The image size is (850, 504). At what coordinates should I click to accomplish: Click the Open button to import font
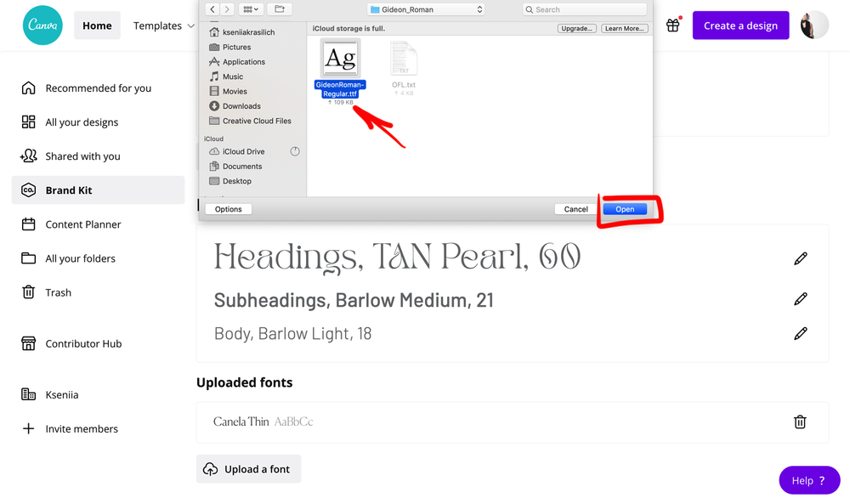[625, 208]
